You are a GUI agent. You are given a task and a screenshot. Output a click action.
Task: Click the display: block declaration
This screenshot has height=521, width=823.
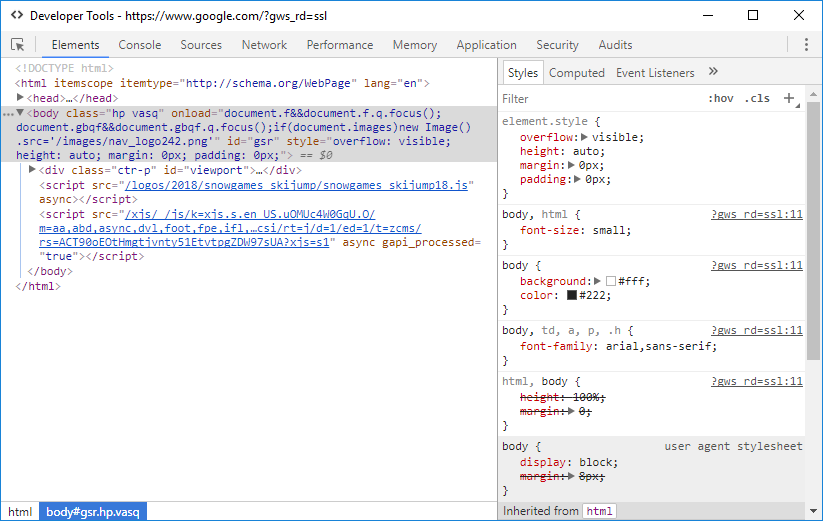click(569, 462)
